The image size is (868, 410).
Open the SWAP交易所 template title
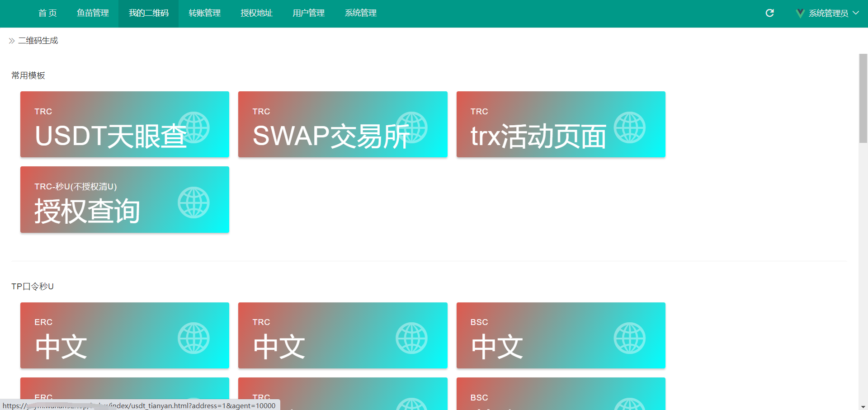331,136
